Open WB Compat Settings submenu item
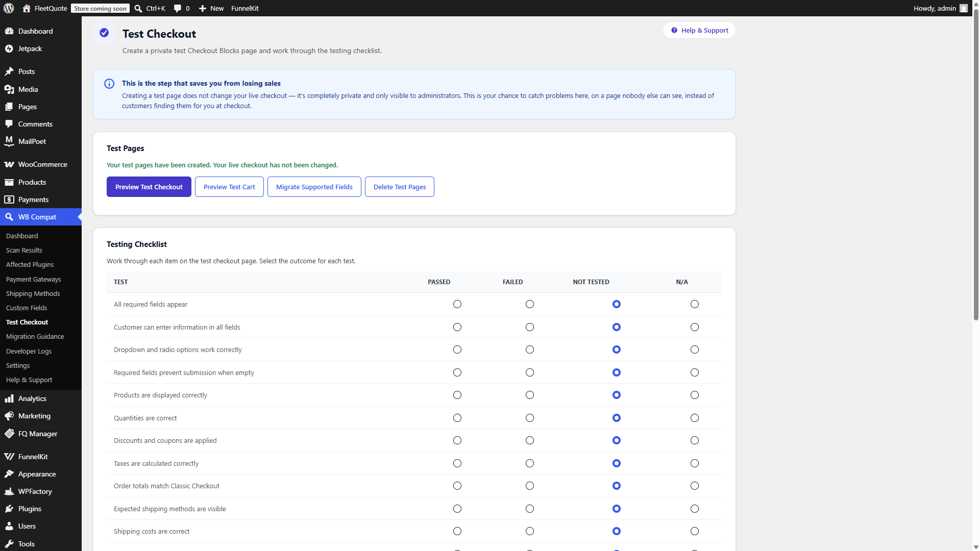 coord(18,365)
